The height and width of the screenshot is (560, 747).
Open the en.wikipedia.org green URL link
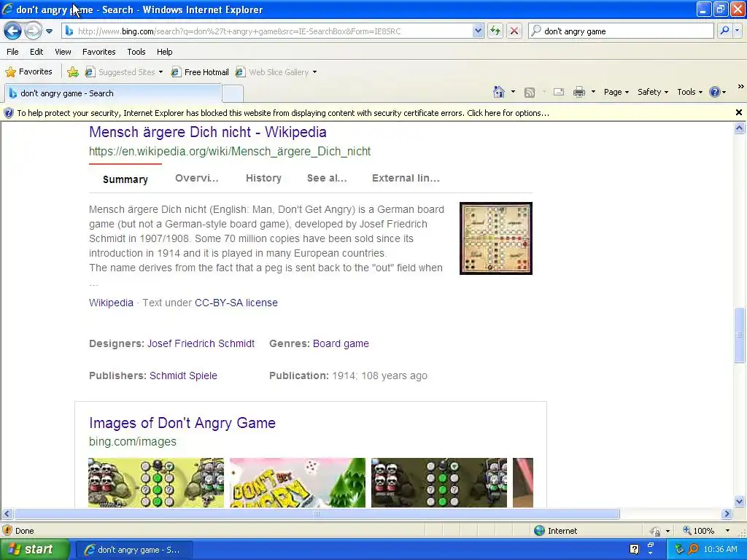tap(230, 152)
